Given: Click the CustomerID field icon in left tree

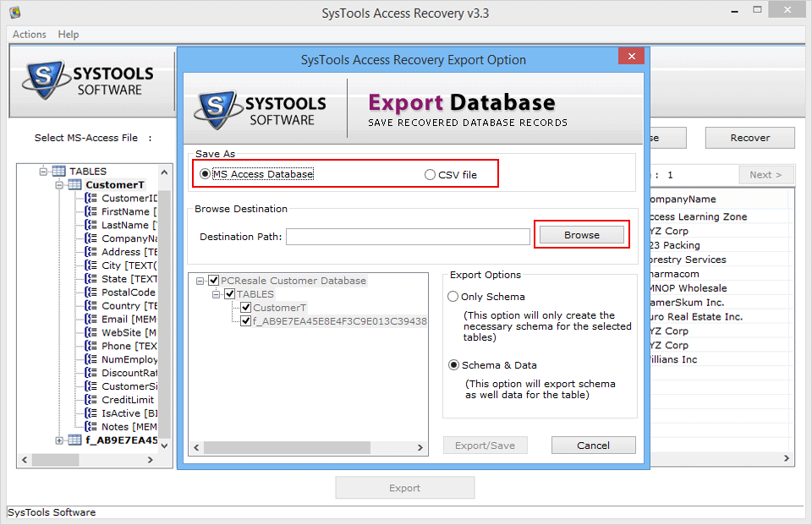Looking at the screenshot, I should 91,198.
